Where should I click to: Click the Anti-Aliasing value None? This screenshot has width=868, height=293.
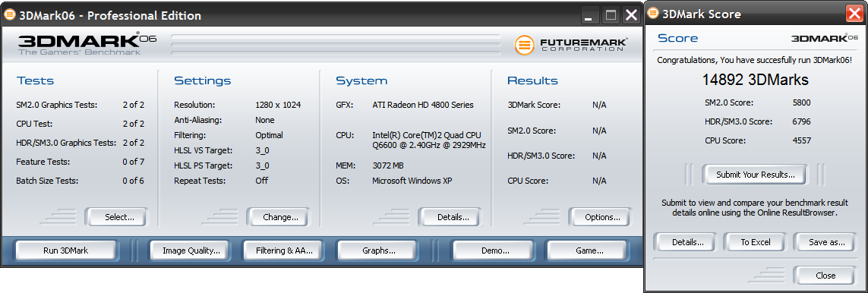click(x=264, y=120)
